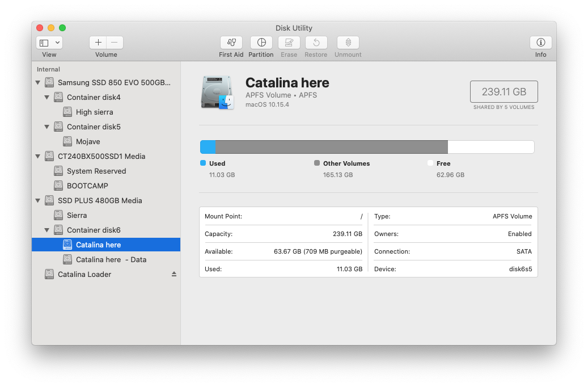The image size is (588, 387).
Task: Close the Disk Utility window
Action: 40,28
